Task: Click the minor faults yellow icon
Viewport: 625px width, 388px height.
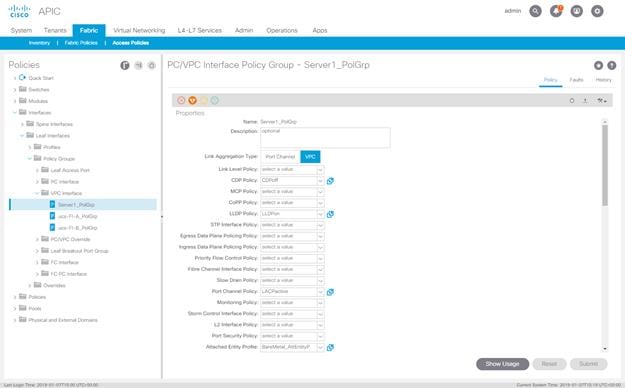Action: coord(204,100)
